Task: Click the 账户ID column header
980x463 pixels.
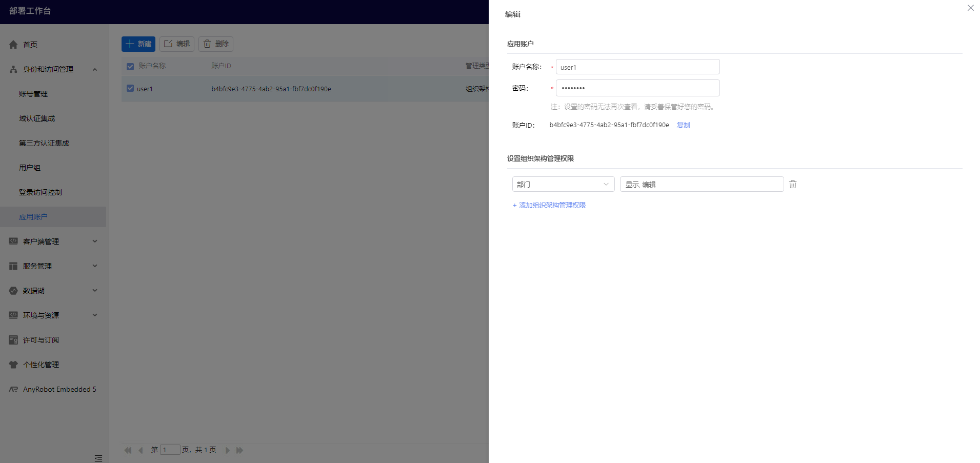Action: click(221, 66)
